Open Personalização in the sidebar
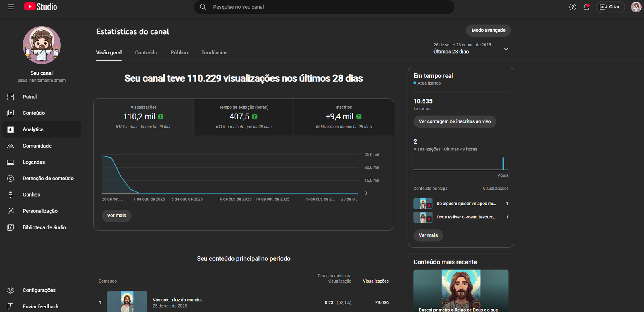 (x=40, y=211)
